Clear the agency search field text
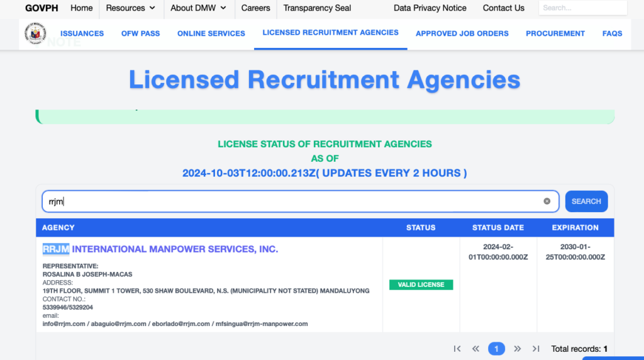Viewport: 644px width, 360px height. (x=547, y=201)
